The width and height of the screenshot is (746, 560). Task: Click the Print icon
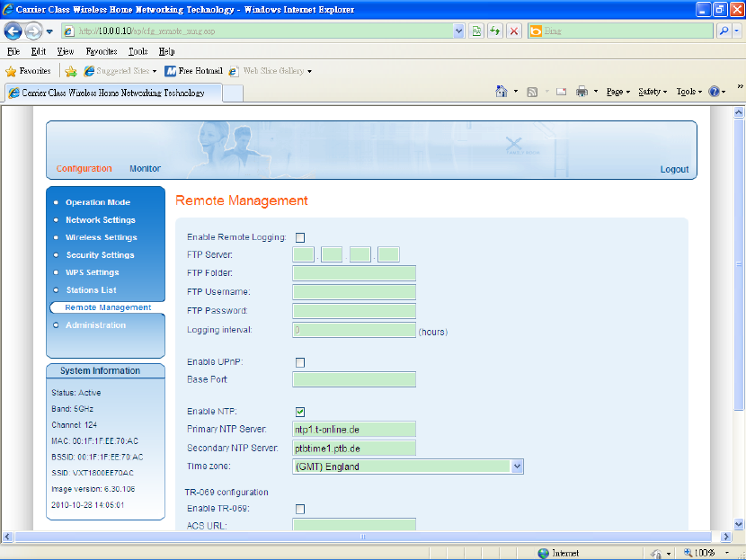click(x=582, y=92)
